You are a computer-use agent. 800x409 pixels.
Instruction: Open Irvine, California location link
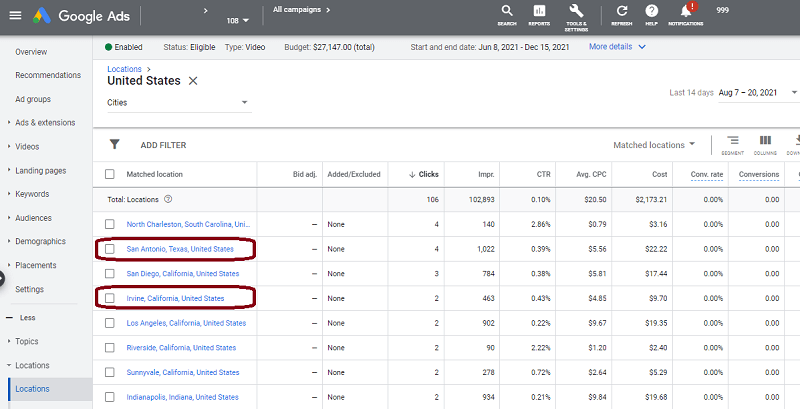175,298
